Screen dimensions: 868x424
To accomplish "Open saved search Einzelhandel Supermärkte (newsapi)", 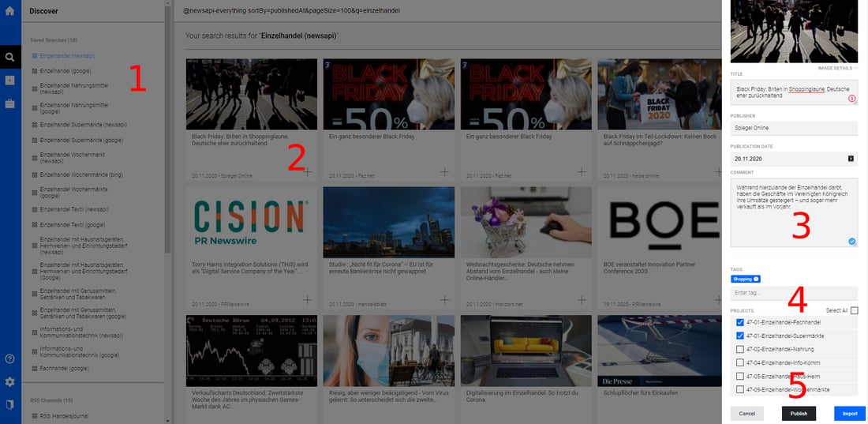I will [84, 126].
